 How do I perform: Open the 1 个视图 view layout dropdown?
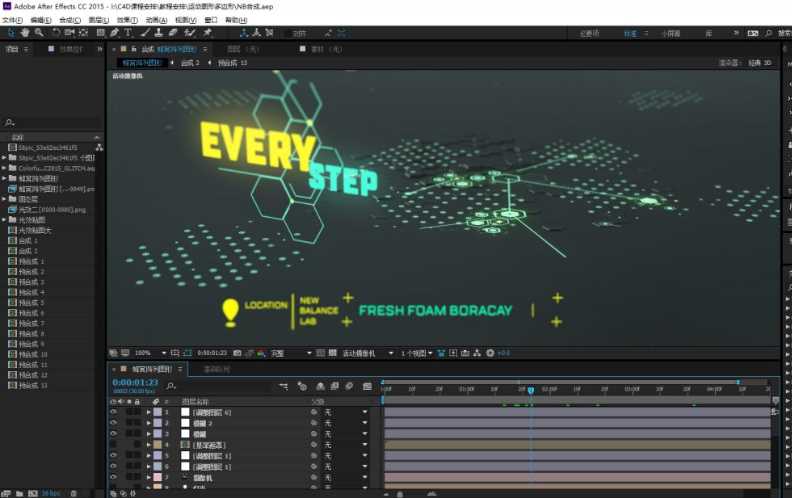click(x=417, y=353)
